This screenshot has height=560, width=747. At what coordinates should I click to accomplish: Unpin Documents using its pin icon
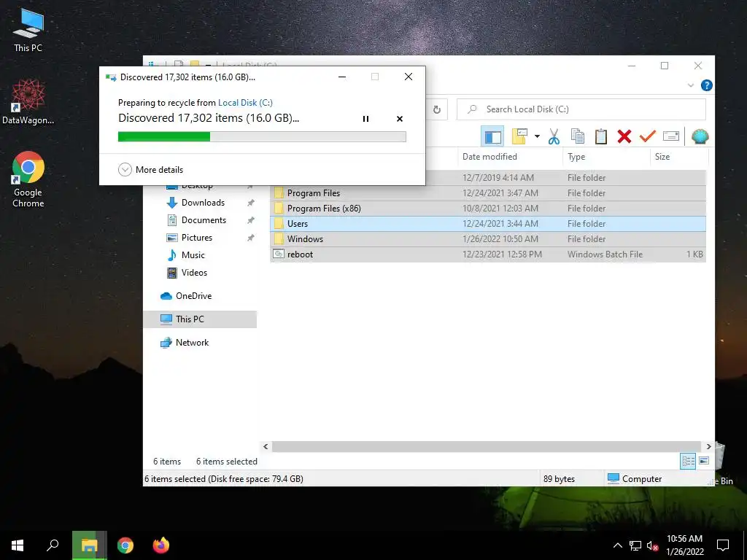(x=250, y=220)
